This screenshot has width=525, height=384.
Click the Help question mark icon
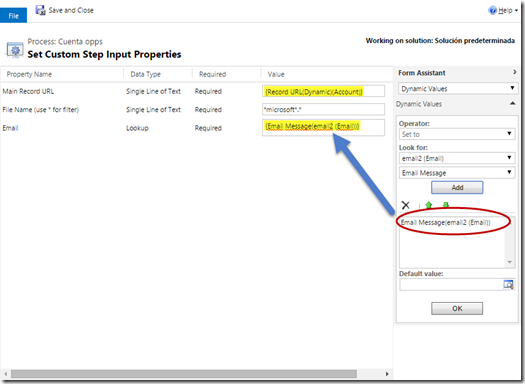[493, 10]
